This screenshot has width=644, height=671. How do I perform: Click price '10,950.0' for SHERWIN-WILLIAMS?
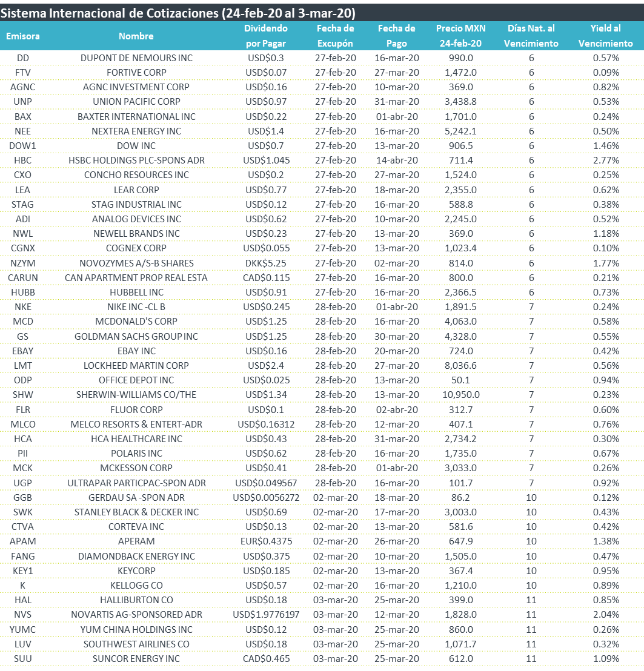(460, 395)
